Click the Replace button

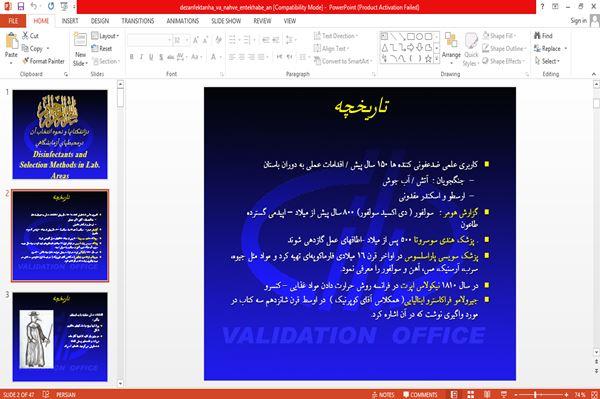550,49
